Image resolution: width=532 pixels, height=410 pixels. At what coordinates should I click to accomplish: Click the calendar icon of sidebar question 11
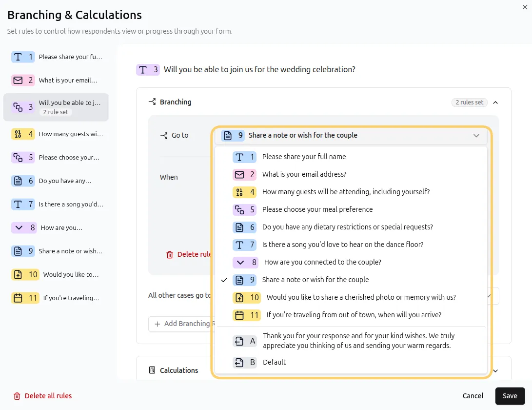[18, 298]
